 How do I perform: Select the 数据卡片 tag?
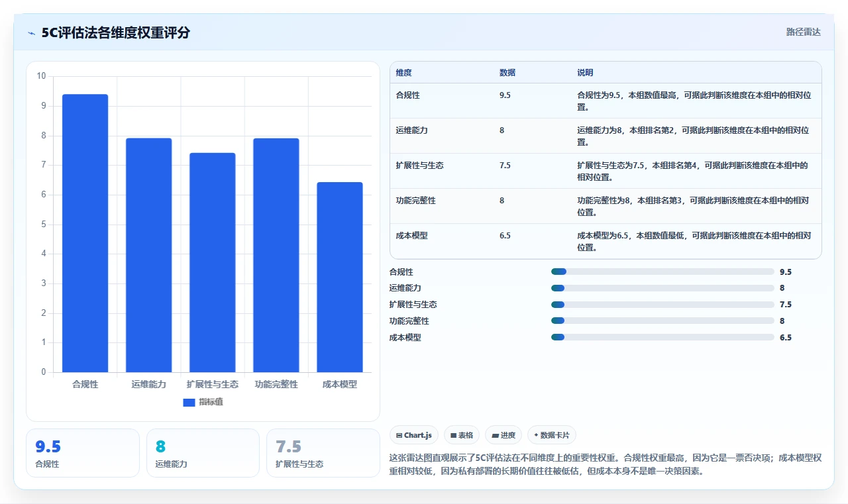(552, 435)
